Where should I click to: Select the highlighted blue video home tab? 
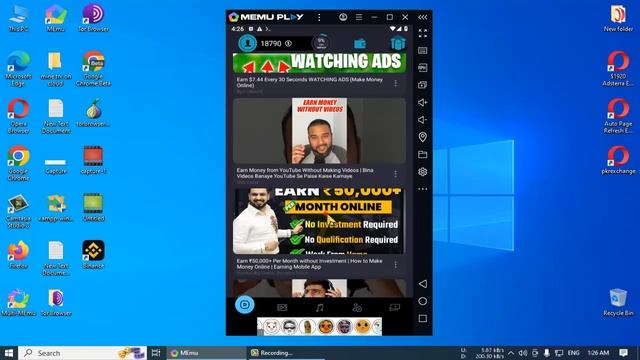244,305
